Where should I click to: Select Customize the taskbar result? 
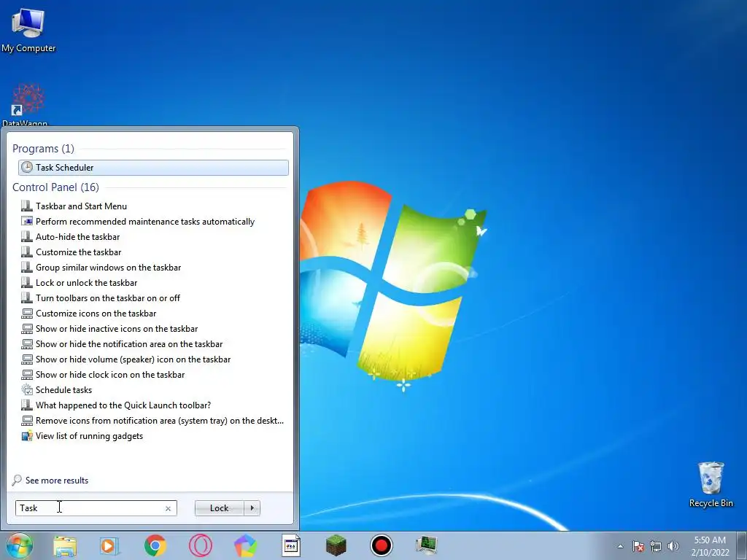pyautogui.click(x=78, y=252)
